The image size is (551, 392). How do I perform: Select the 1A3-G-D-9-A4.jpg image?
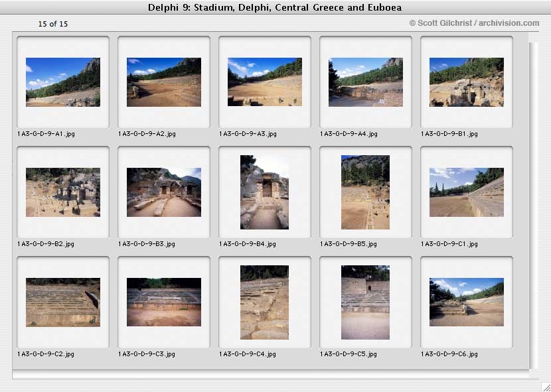366,82
